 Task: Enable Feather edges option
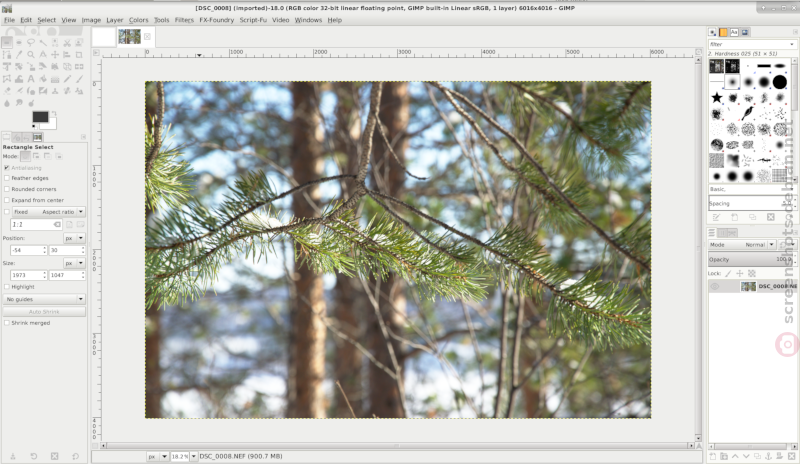point(7,178)
